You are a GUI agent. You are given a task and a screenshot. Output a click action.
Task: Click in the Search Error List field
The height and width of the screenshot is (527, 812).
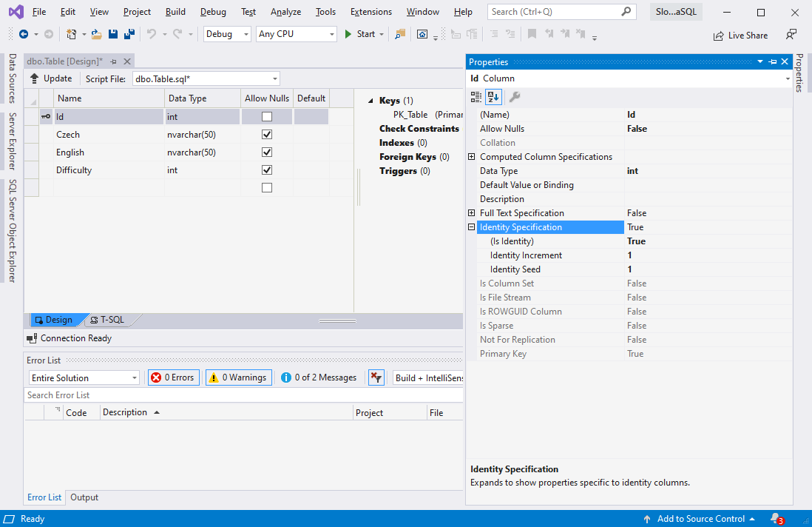click(243, 395)
